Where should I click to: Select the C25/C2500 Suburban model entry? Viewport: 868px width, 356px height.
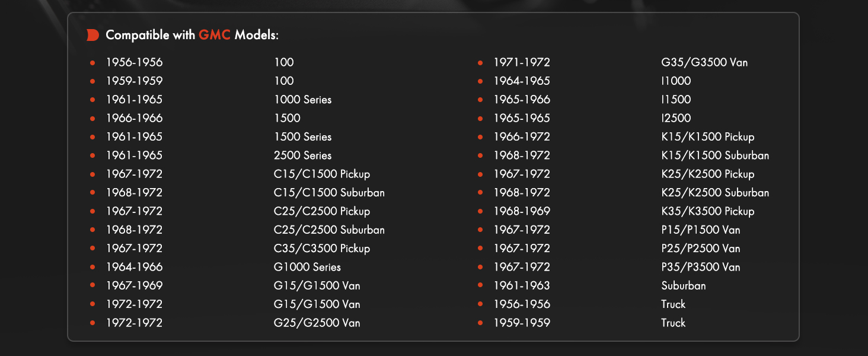(329, 230)
